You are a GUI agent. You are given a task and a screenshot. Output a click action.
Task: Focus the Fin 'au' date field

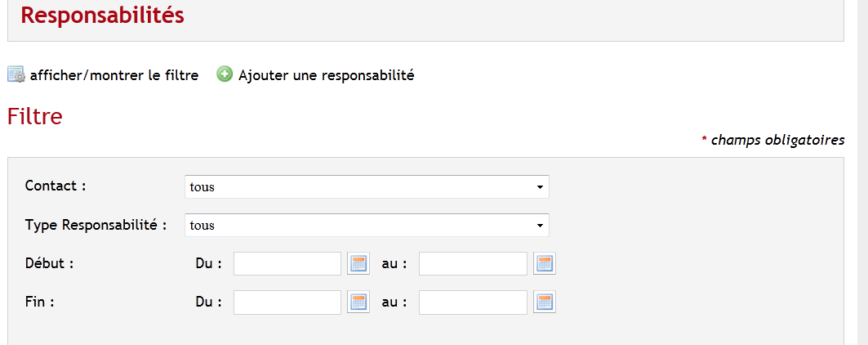pos(473,302)
